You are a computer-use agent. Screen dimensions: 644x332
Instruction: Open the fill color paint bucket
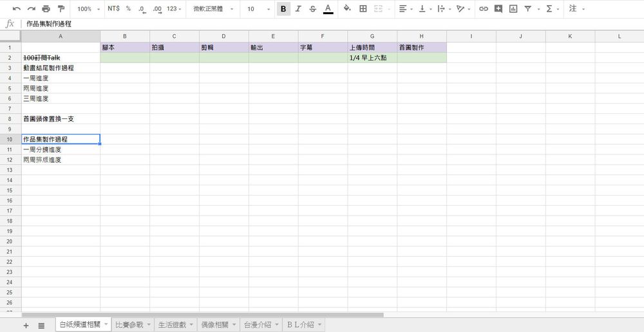tap(347, 9)
